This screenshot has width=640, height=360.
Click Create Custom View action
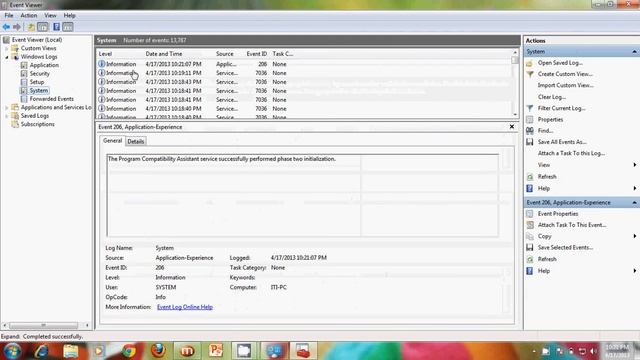click(x=565, y=74)
